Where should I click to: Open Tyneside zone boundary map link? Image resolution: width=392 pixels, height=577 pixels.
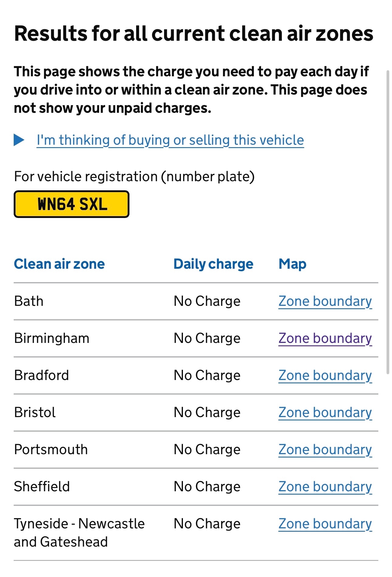point(325,524)
